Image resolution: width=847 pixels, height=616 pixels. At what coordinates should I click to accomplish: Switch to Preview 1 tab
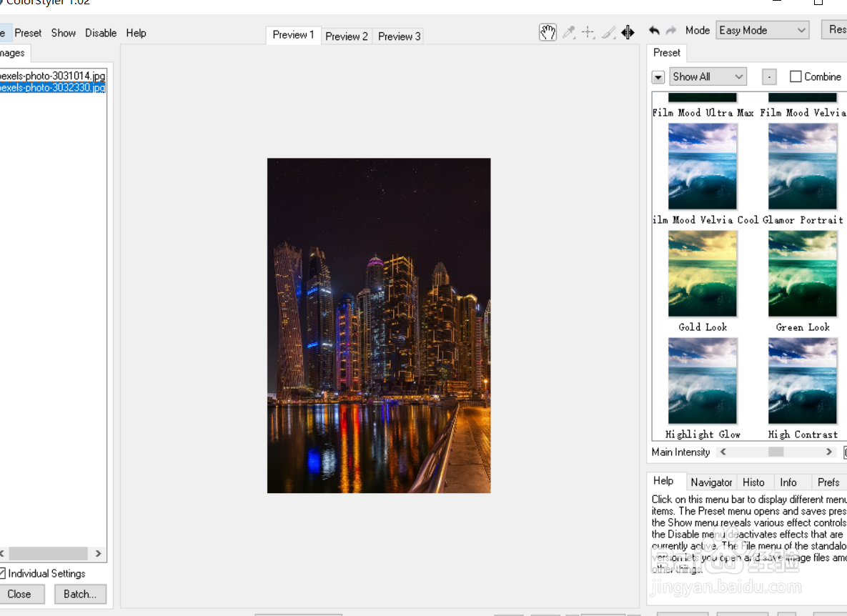[293, 35]
